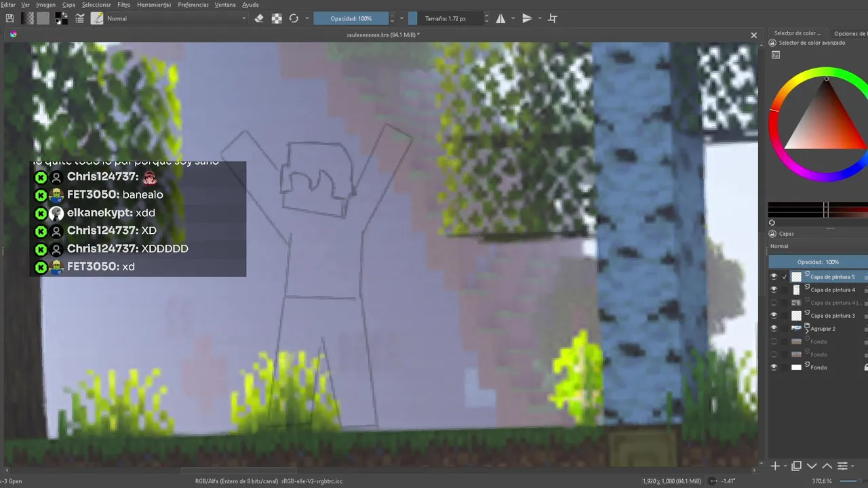Move layer up with up chevron
The image size is (868, 488).
pyautogui.click(x=827, y=466)
